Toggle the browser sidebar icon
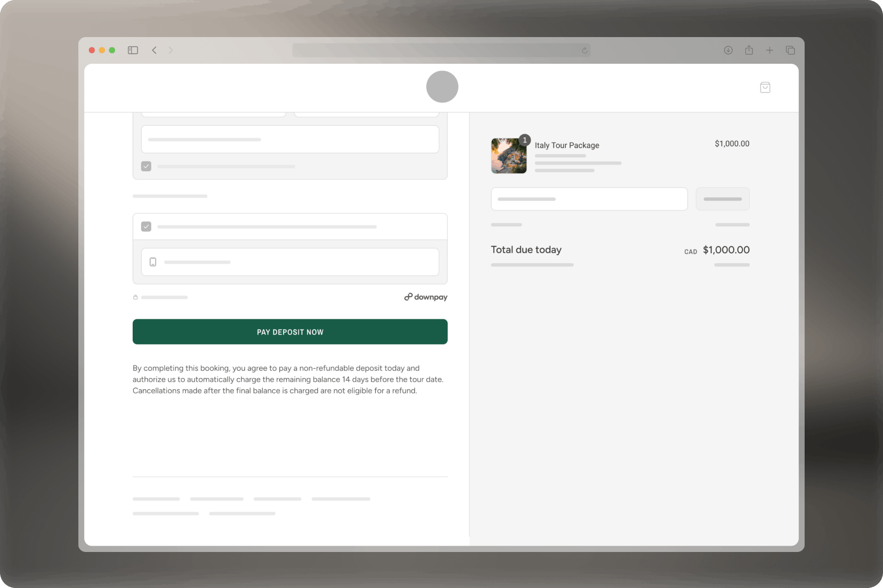This screenshot has width=883, height=588. click(x=133, y=50)
